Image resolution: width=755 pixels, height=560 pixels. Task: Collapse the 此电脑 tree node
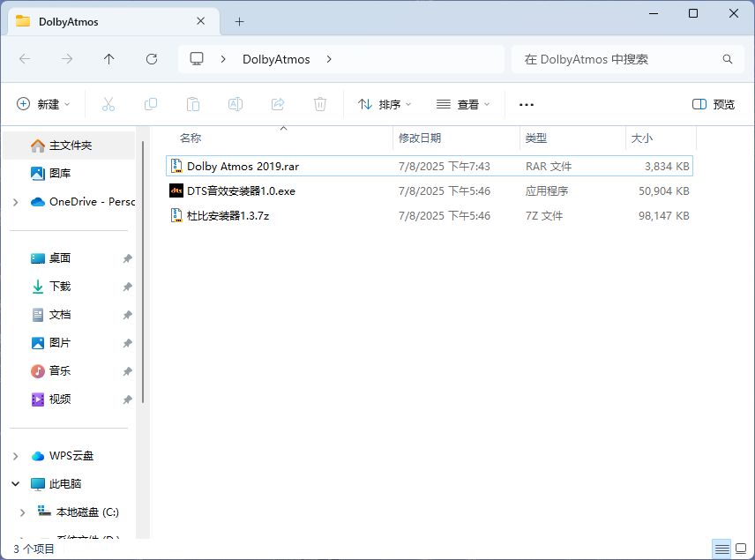(x=15, y=484)
